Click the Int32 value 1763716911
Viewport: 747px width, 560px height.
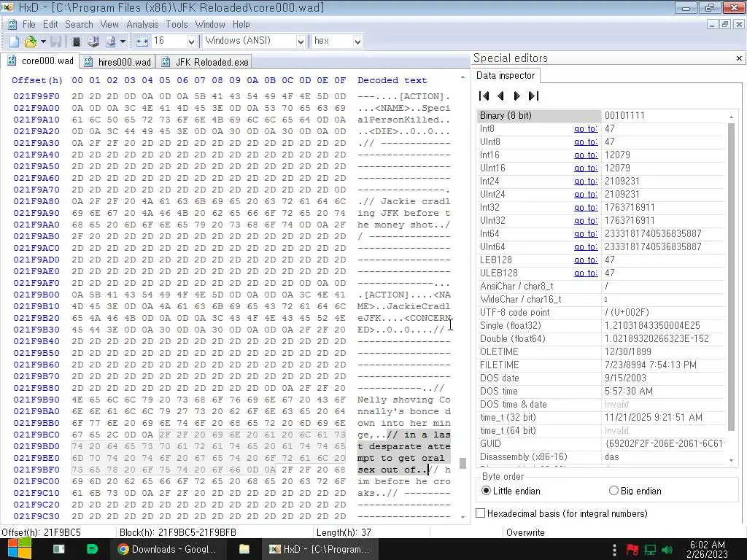[630, 208]
